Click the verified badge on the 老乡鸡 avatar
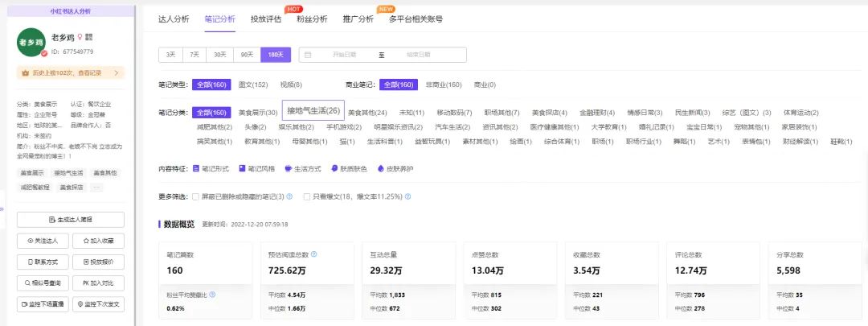This screenshot has width=868, height=326. click(x=43, y=54)
